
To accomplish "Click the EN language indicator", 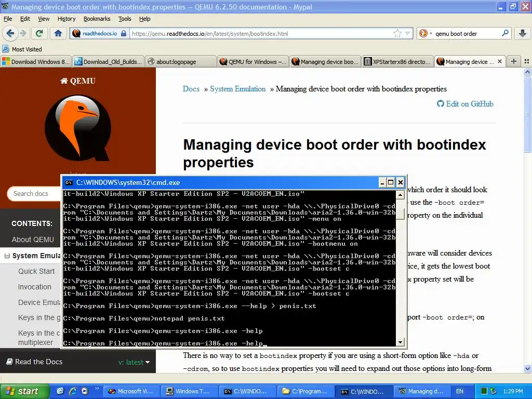I will tap(460, 391).
